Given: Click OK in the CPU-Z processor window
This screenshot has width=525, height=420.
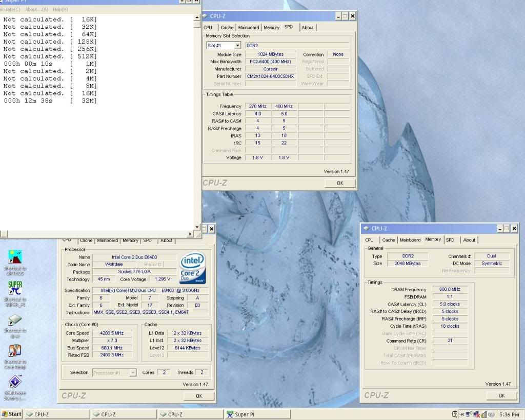Looking at the screenshot, I should (x=199, y=396).
